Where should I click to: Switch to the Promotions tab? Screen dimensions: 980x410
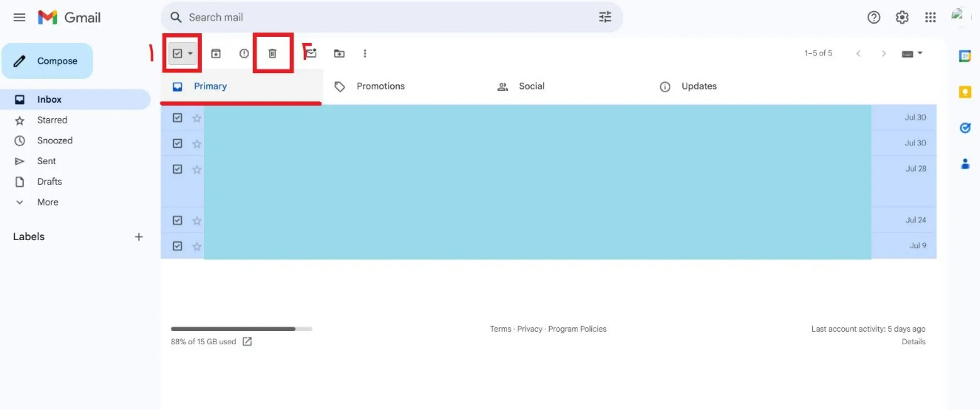380,86
